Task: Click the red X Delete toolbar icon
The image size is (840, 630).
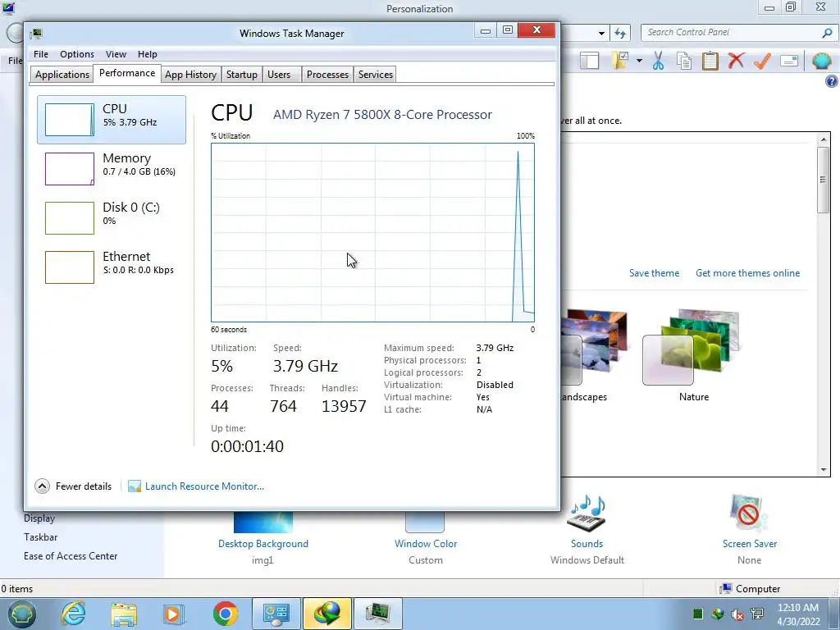Action: 736,60
